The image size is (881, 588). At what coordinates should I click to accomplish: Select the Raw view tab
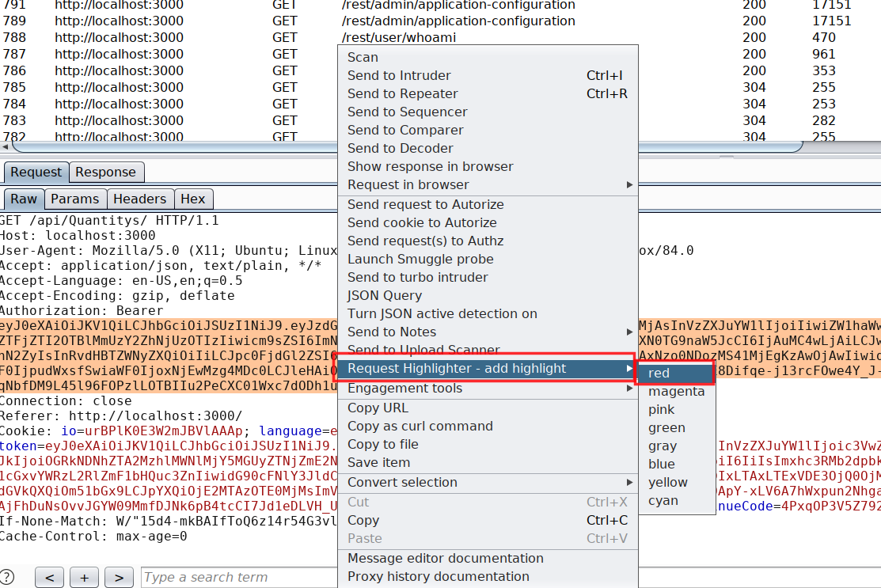[24, 199]
